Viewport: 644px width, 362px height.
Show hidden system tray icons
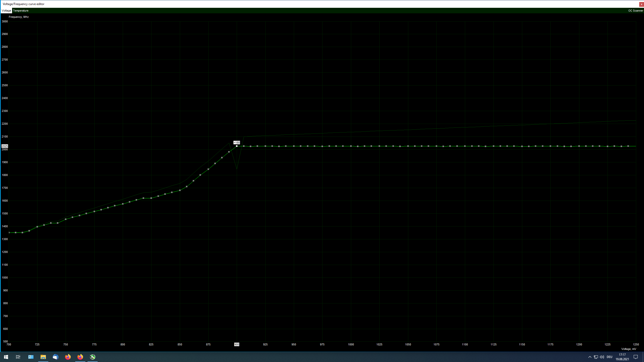coord(590,357)
